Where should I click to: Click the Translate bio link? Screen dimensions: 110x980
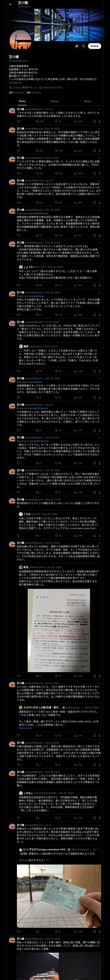[x=15, y=82]
